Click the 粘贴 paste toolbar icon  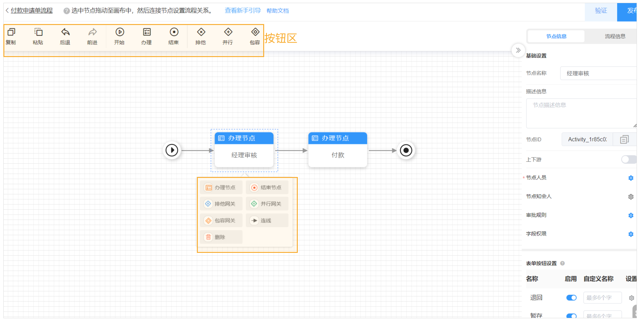coord(38,32)
